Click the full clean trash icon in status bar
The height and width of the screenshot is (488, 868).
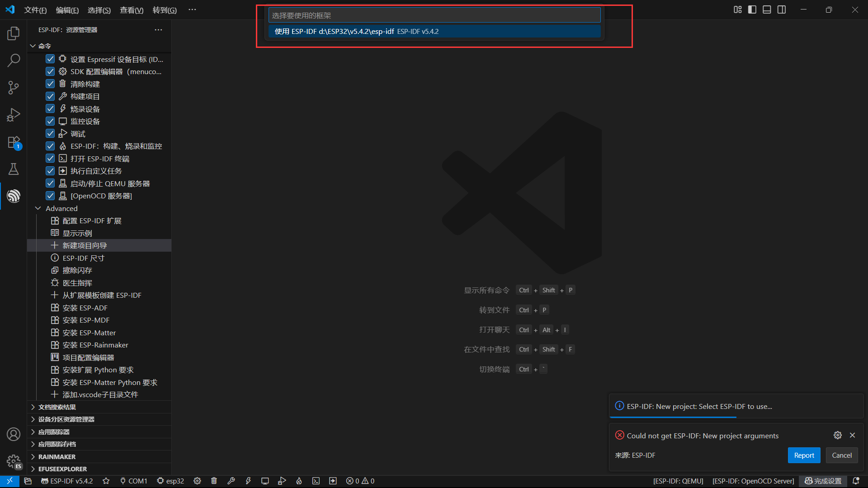(214, 481)
